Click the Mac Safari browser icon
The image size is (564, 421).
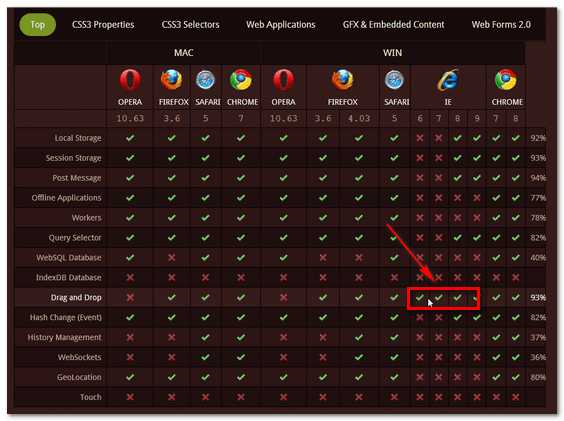click(x=205, y=80)
